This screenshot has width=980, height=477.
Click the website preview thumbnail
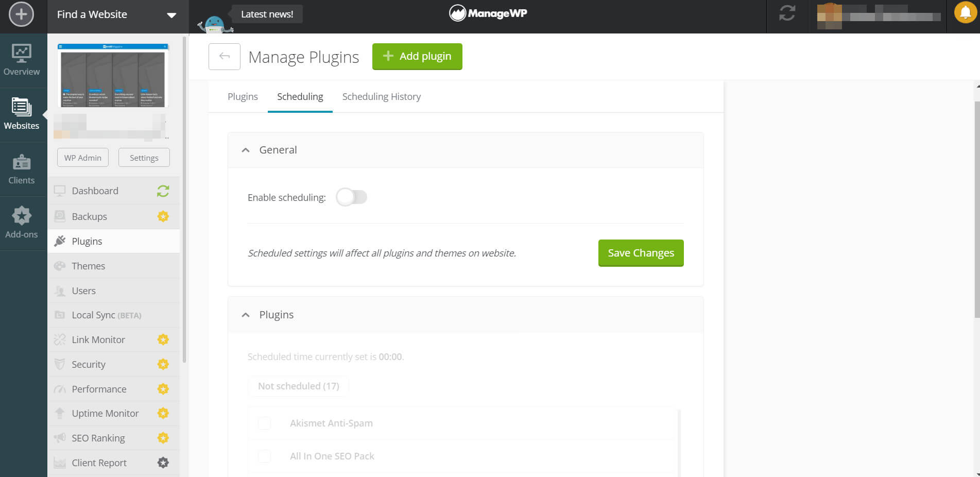click(113, 76)
